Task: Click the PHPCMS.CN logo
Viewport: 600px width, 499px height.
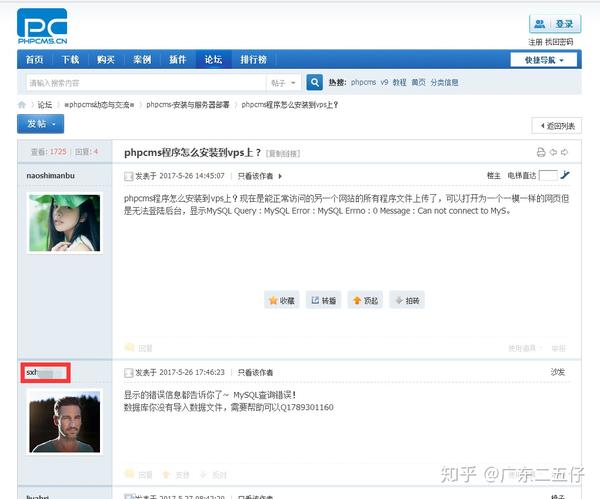Action: pyautogui.click(x=42, y=26)
